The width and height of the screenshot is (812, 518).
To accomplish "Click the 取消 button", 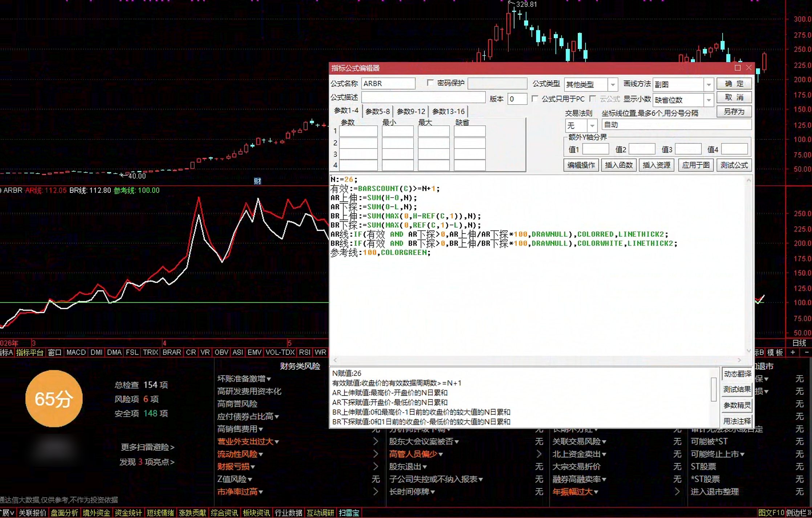I will coord(734,97).
